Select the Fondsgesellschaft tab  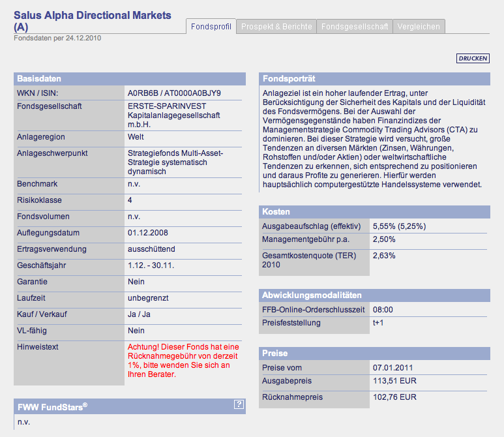(x=355, y=26)
